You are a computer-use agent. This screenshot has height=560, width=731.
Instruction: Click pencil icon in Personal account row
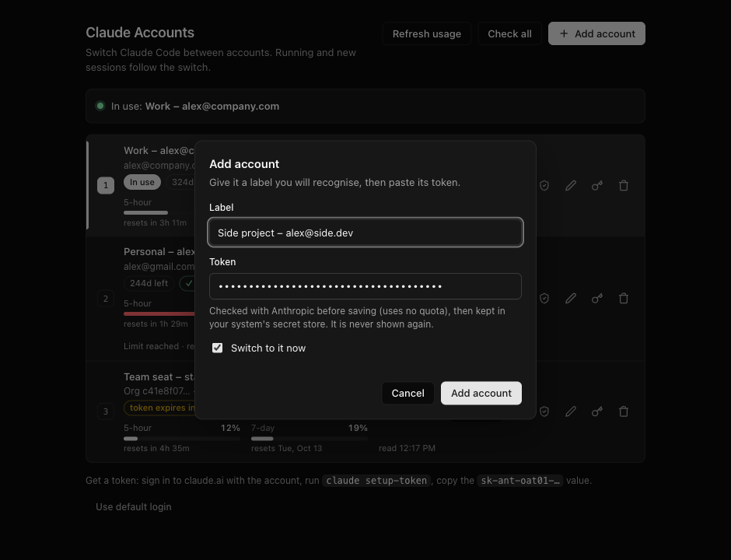point(571,299)
